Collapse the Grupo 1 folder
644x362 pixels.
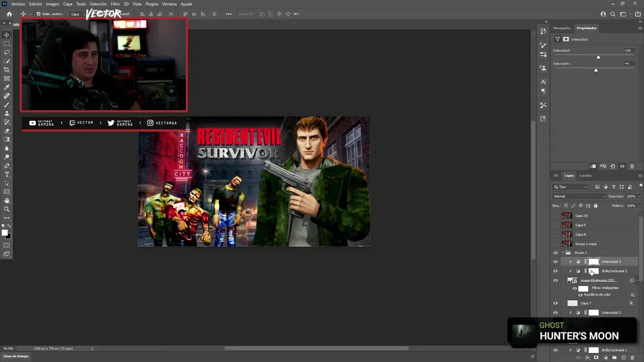[562, 253]
